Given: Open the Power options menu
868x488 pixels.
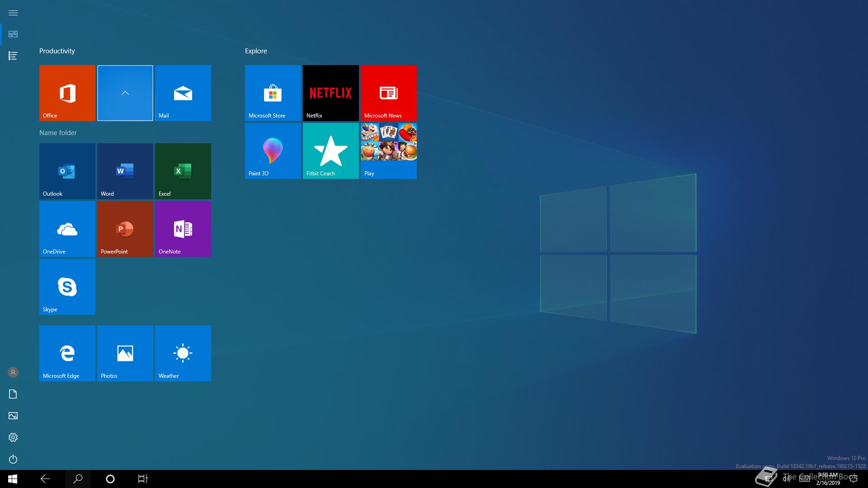Looking at the screenshot, I should tap(13, 459).
